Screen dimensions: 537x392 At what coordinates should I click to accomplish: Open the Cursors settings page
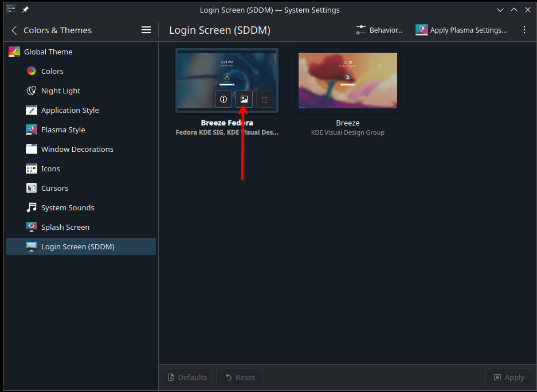point(81,189)
